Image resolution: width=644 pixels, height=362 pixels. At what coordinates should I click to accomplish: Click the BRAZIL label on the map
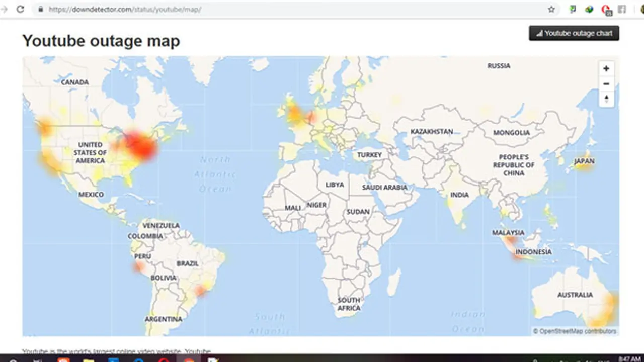pyautogui.click(x=188, y=263)
